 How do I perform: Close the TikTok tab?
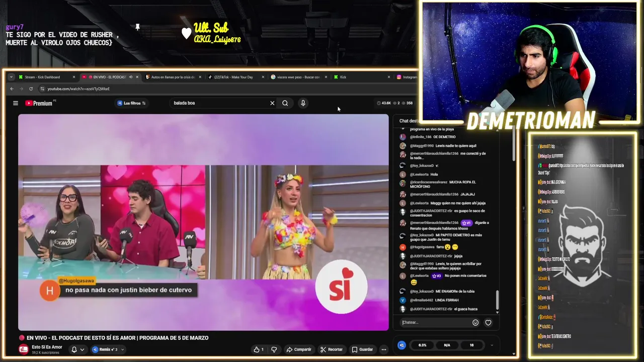(x=263, y=77)
